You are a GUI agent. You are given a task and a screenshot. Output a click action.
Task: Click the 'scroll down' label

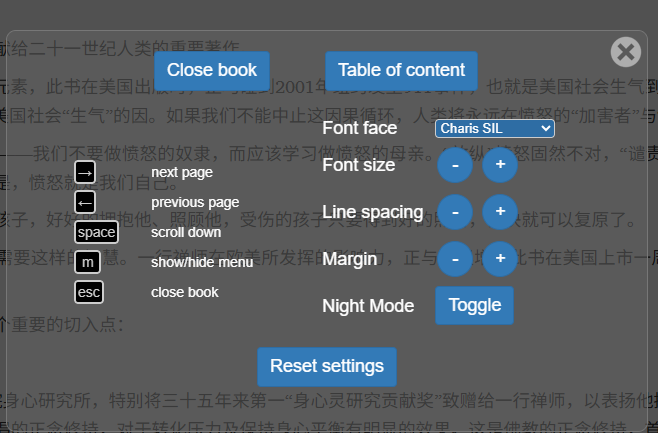(186, 232)
